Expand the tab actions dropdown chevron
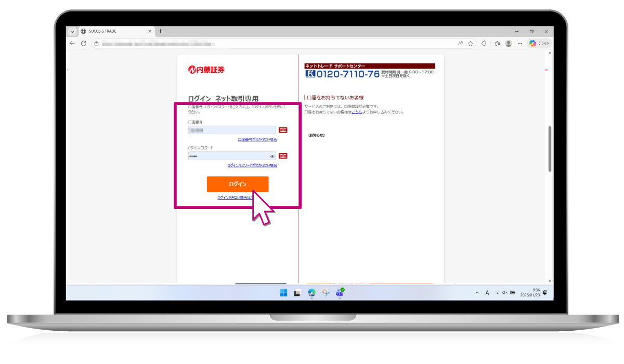Screen dimensions: 624x364 [x=72, y=31]
